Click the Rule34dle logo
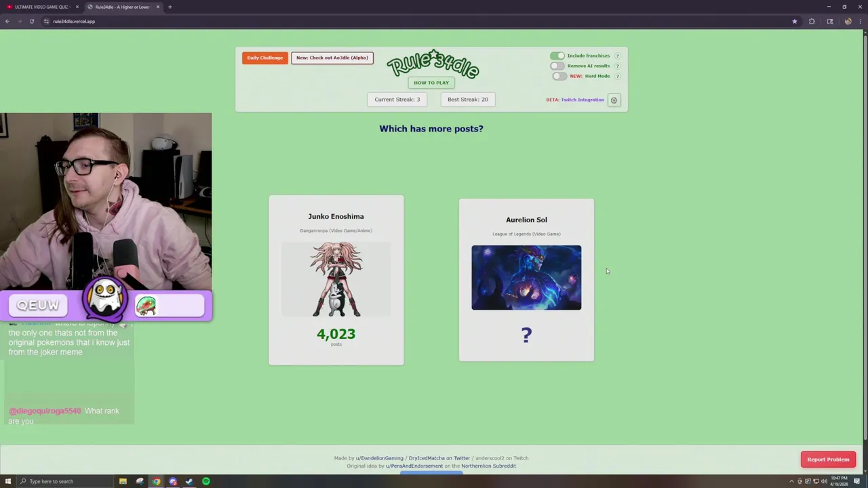The height and width of the screenshot is (488, 868). [433, 64]
